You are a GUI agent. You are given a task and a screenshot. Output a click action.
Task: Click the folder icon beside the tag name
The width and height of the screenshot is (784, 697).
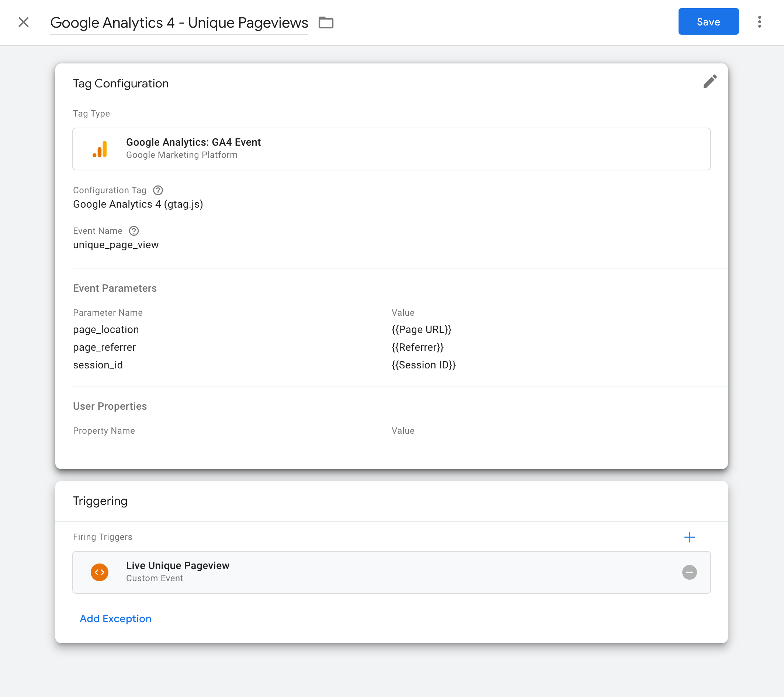click(326, 23)
